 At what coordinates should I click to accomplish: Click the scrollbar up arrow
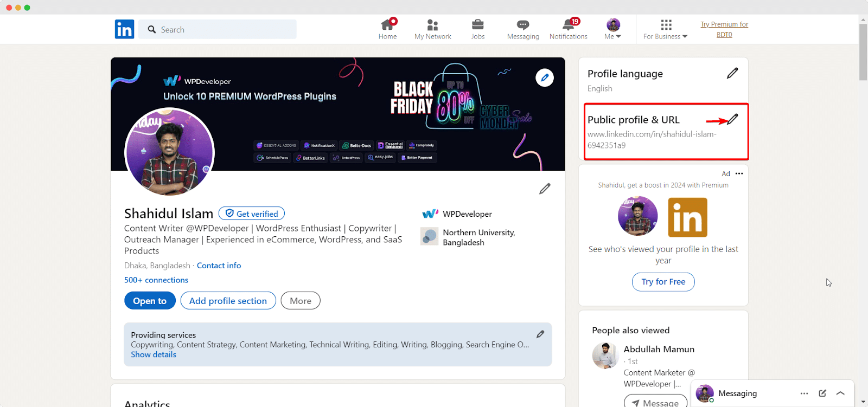pos(863,19)
